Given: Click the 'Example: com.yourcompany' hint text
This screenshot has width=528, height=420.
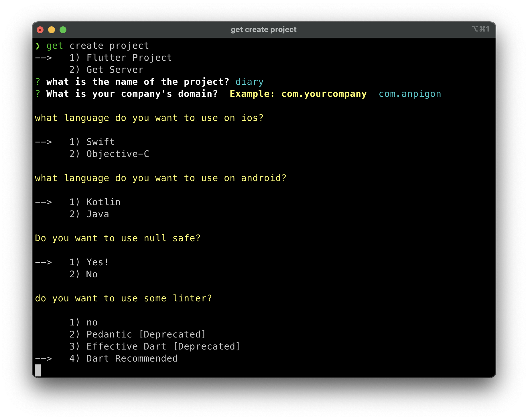Looking at the screenshot, I should click(298, 94).
